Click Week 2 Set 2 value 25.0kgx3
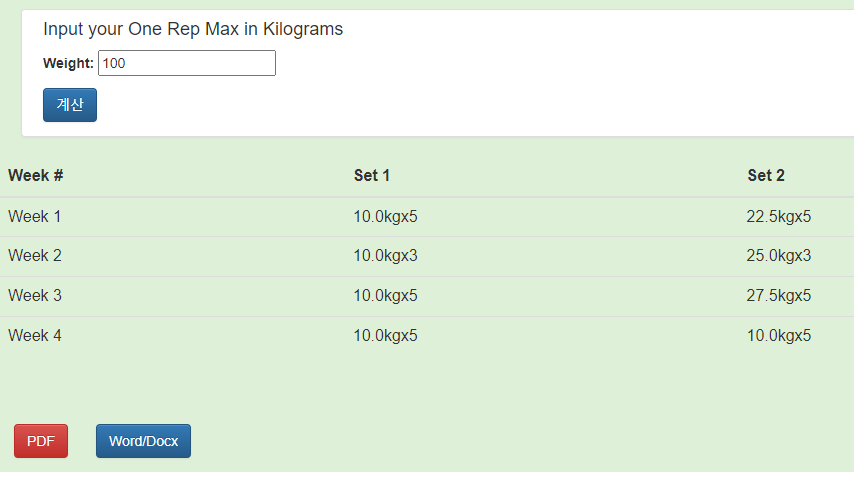 point(779,256)
